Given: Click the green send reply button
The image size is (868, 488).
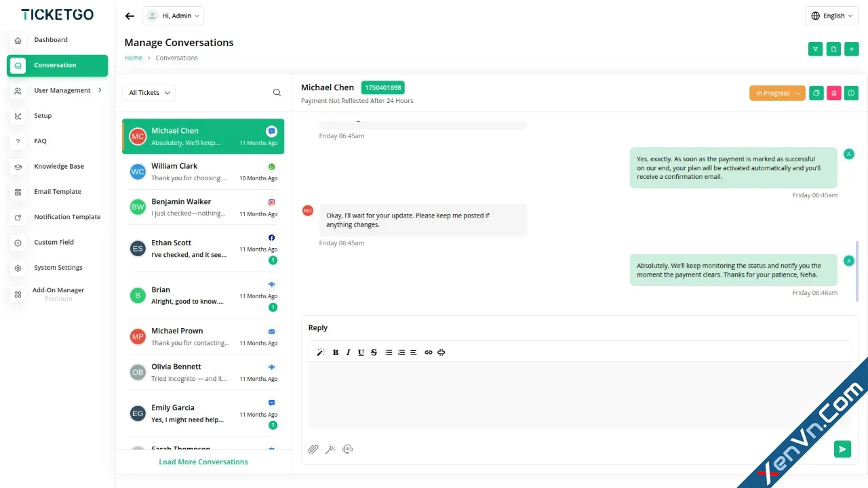Looking at the screenshot, I should click(842, 449).
